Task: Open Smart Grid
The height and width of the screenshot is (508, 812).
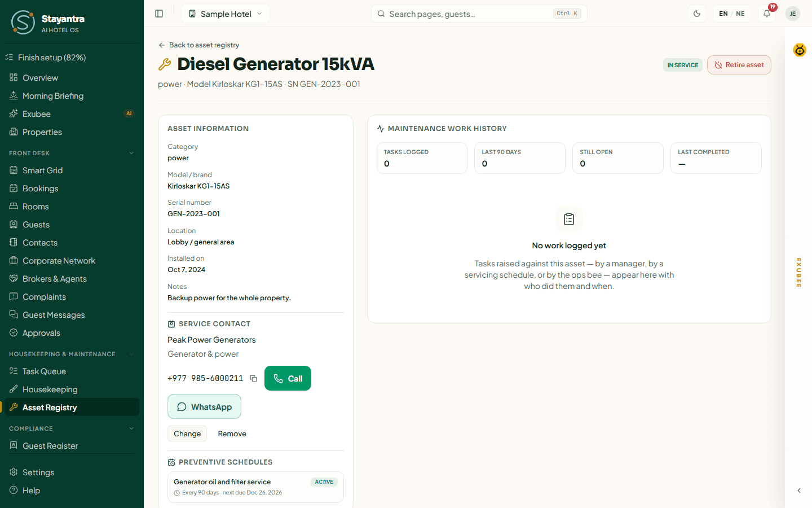Action: [72, 170]
